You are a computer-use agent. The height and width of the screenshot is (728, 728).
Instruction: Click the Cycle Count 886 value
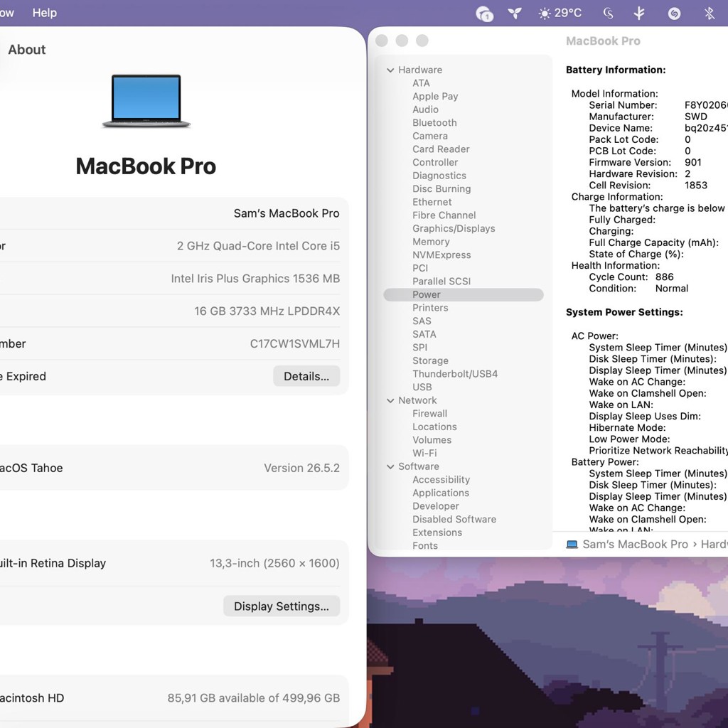[x=665, y=277]
